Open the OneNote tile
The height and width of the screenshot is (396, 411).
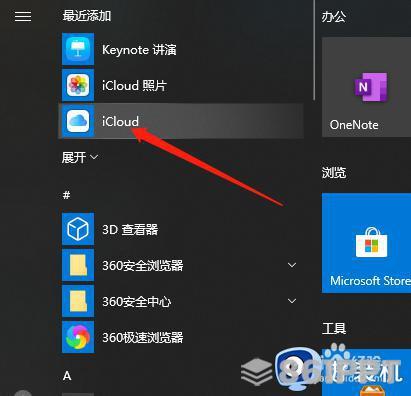pos(366,87)
